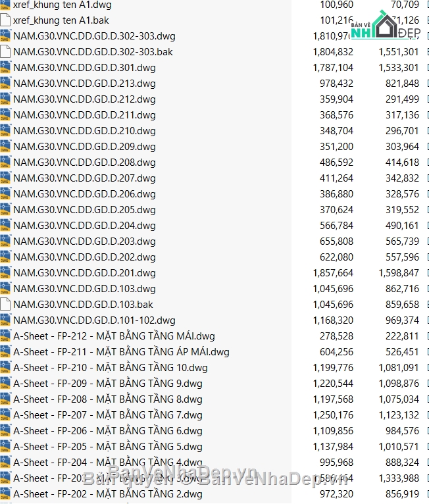
Task: Click the DWG icon beside NAM.G30.VNC.DD.GD.D.213.dwg
Action: click(x=5, y=83)
